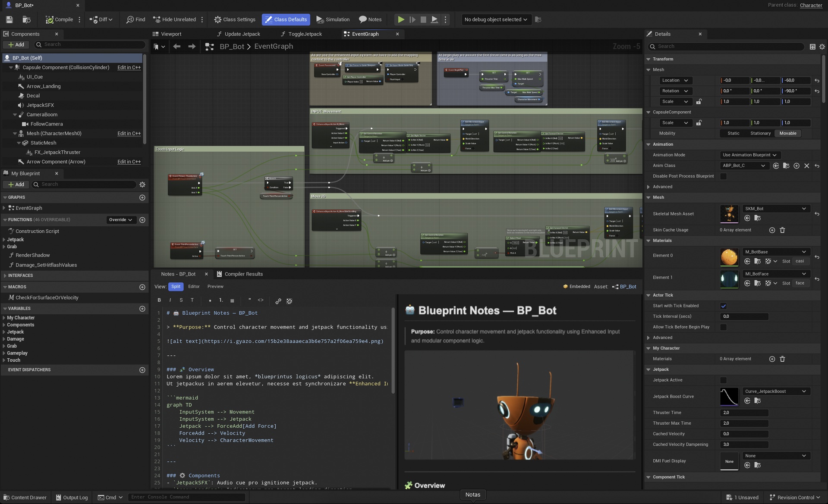Collapse the CameraBoom component tree node
The width and height of the screenshot is (828, 504).
pos(15,115)
